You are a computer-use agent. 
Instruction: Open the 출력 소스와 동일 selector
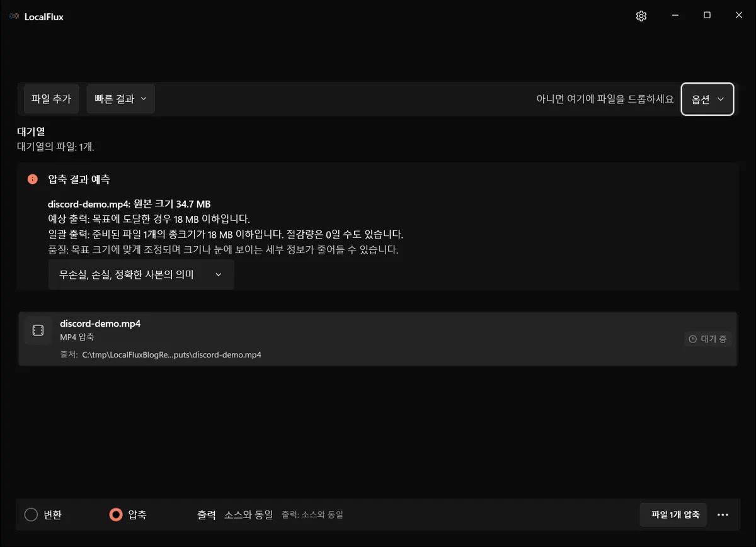coord(248,515)
